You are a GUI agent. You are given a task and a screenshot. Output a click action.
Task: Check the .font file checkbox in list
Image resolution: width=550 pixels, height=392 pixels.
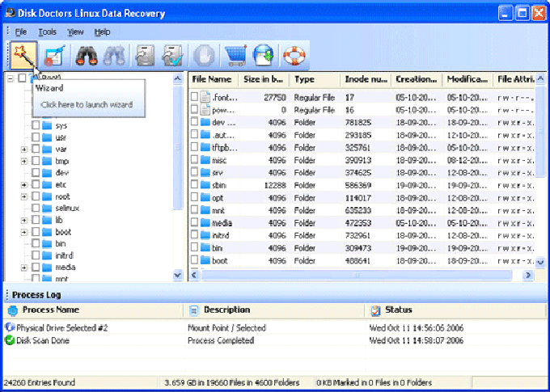(x=194, y=97)
